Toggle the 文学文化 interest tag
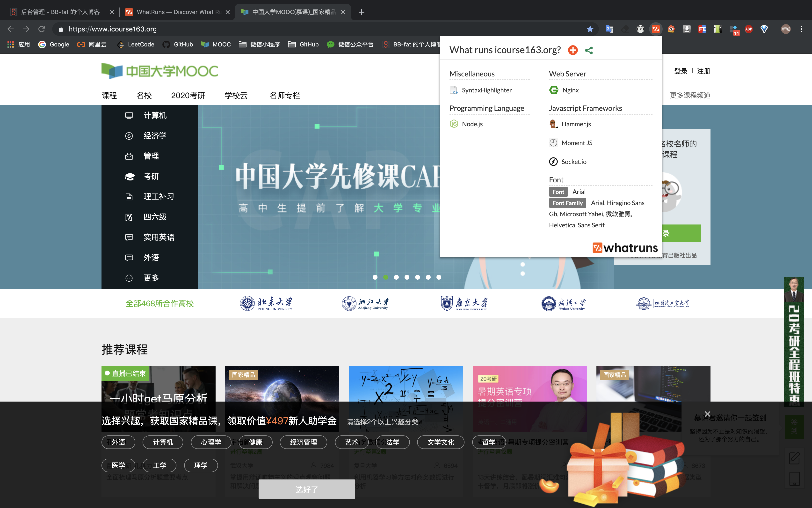Viewport: 812px width, 508px height. coord(441,442)
